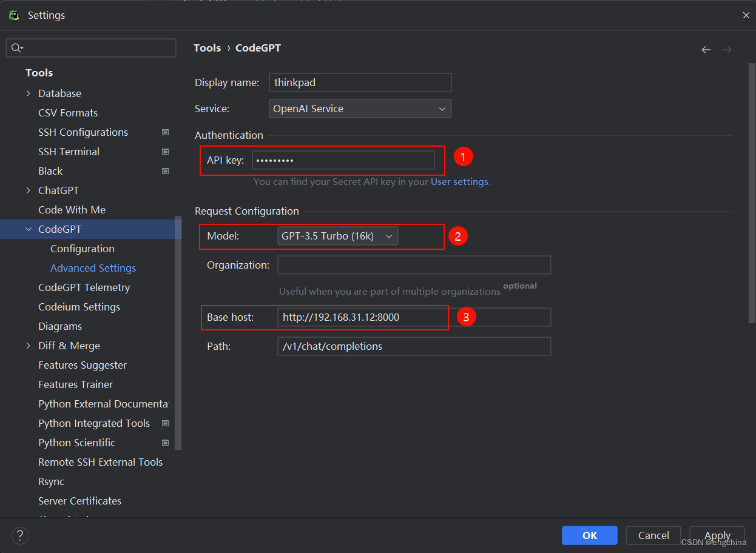756x553 pixels.
Task: Select Code With Me settings
Action: (x=72, y=210)
